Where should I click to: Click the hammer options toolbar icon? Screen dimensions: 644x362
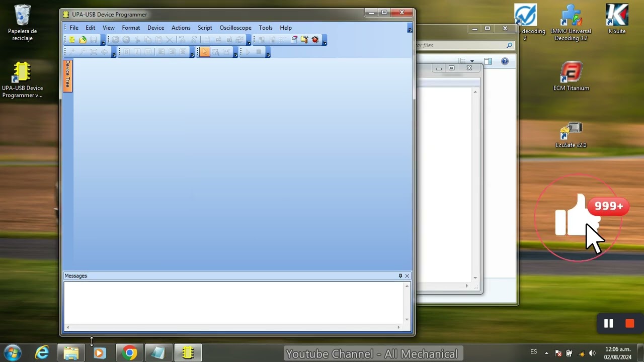pos(304,40)
